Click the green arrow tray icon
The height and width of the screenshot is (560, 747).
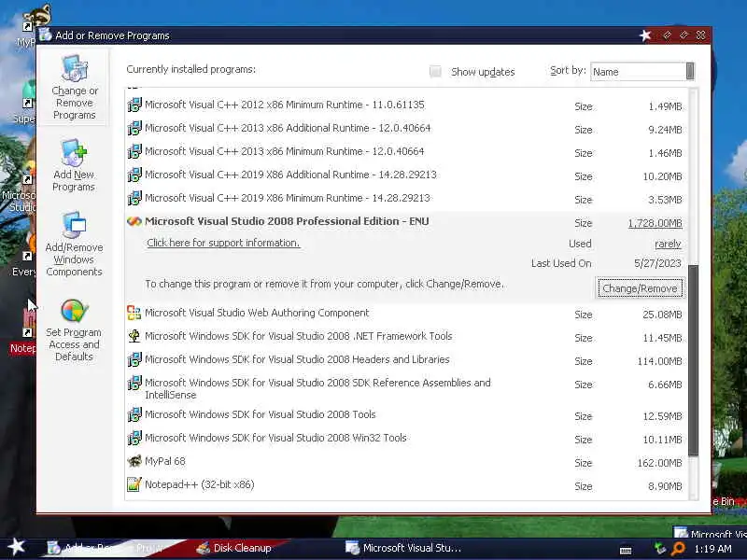click(x=660, y=549)
